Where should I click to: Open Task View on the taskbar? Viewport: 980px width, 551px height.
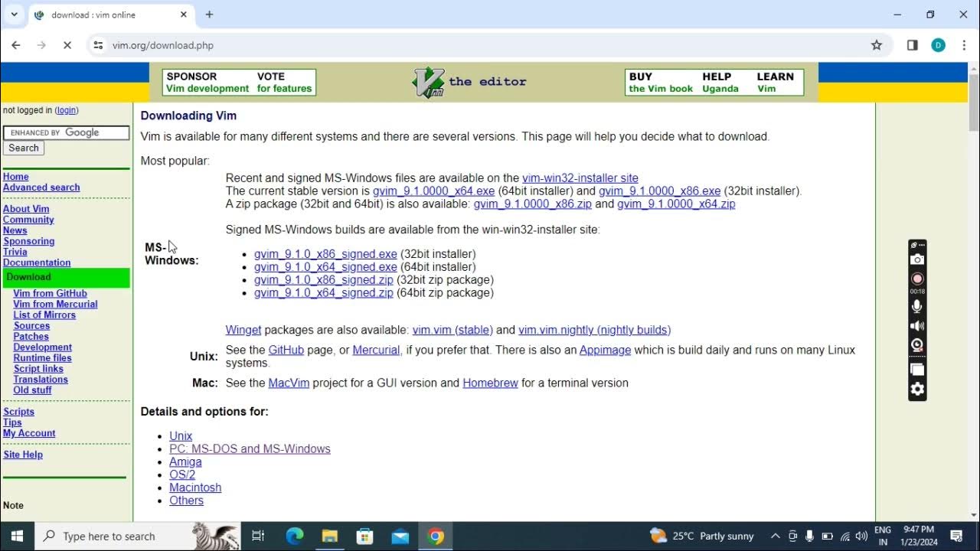point(258,536)
